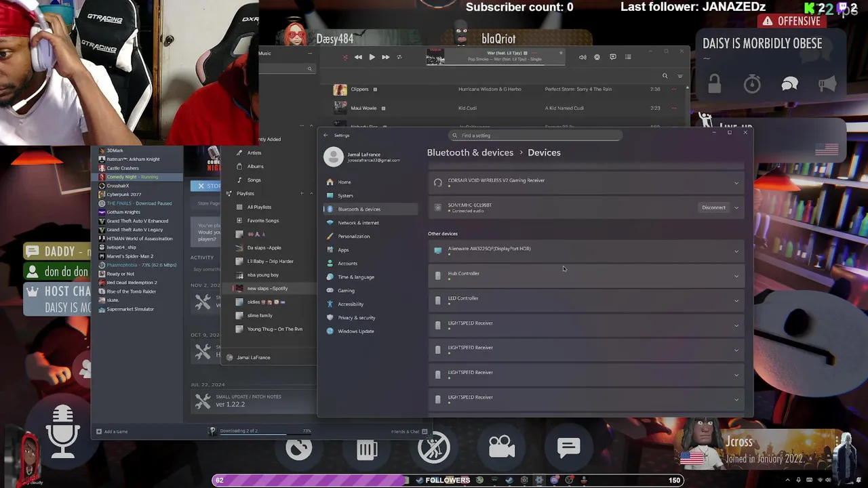
Task: Collapse the Playlists section in Music
Action: click(x=311, y=193)
